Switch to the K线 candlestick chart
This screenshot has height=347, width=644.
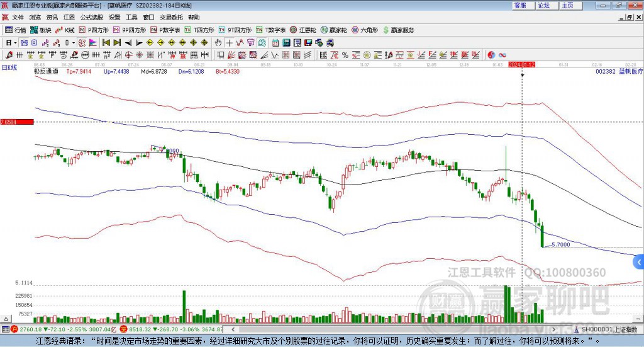click(65, 30)
